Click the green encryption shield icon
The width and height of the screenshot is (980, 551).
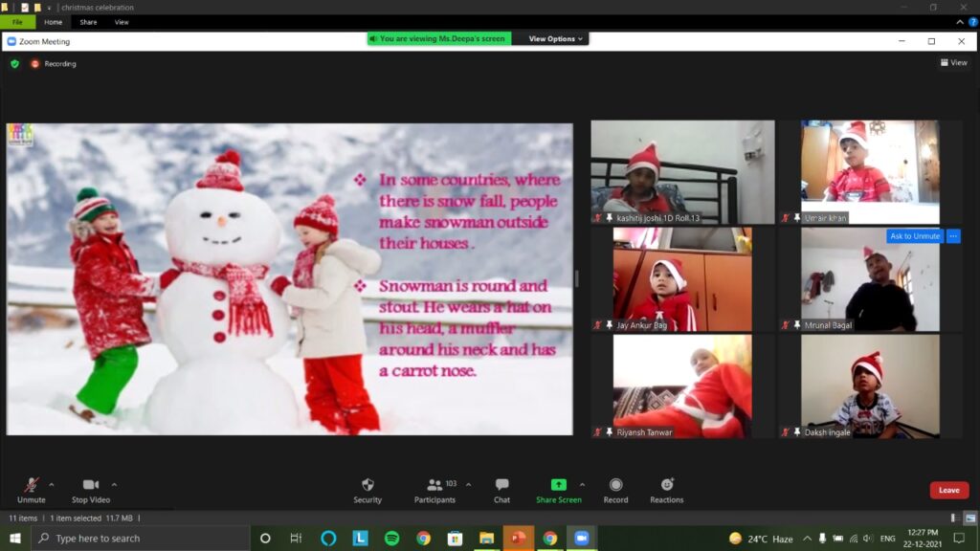click(x=14, y=64)
